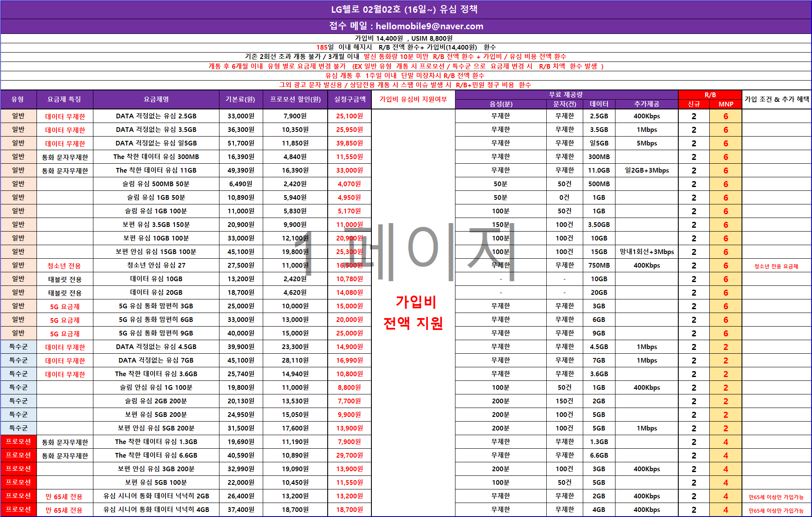Click billed amount '29,700원'
Image resolution: width=812 pixels, height=517 pixels.
[349, 455]
